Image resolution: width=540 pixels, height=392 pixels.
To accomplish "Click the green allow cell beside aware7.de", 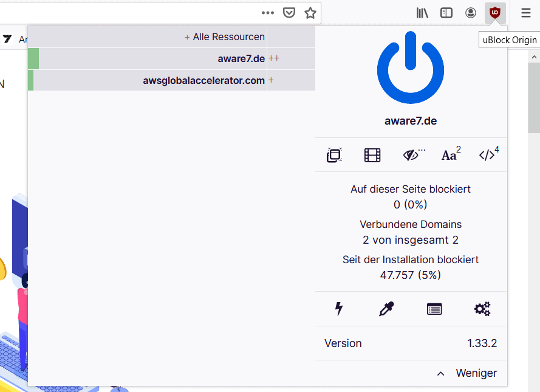I will [x=33, y=58].
